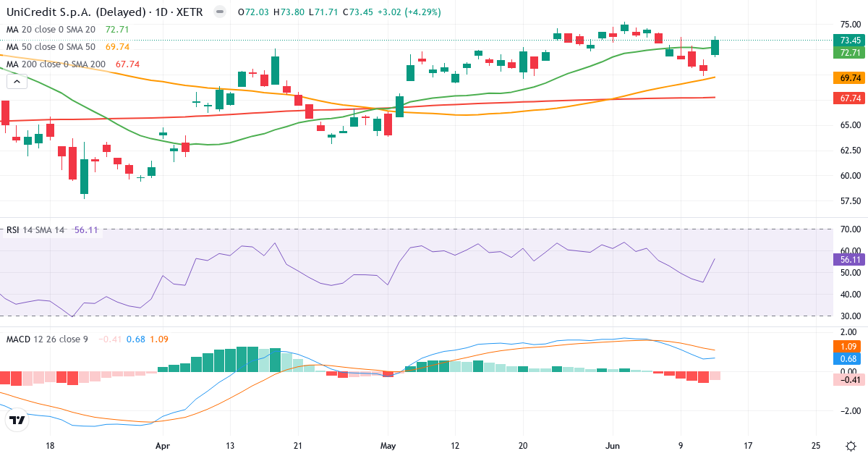This screenshot has height=456, width=868.
Task: Click the RSI 30.00 oversold axis level
Action: (851, 316)
